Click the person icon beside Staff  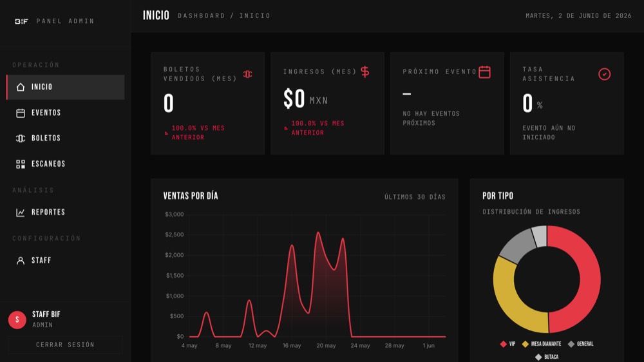pyautogui.click(x=21, y=260)
